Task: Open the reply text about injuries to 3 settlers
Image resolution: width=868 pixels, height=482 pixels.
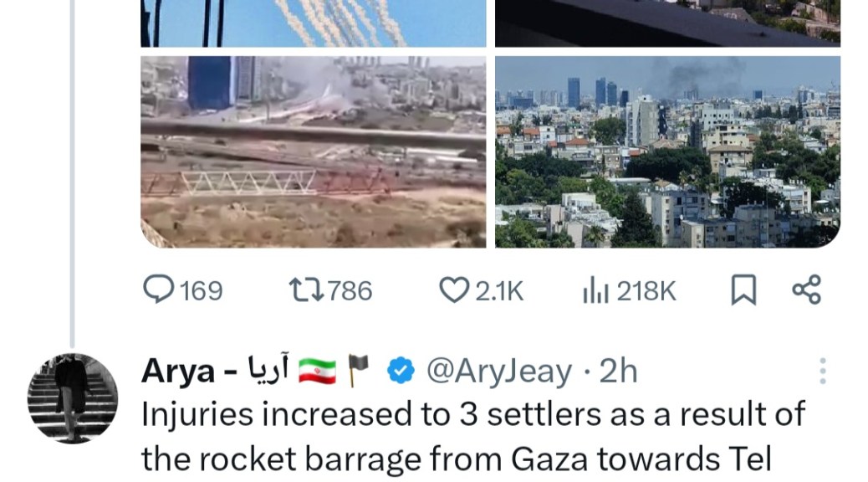Action: point(473,437)
